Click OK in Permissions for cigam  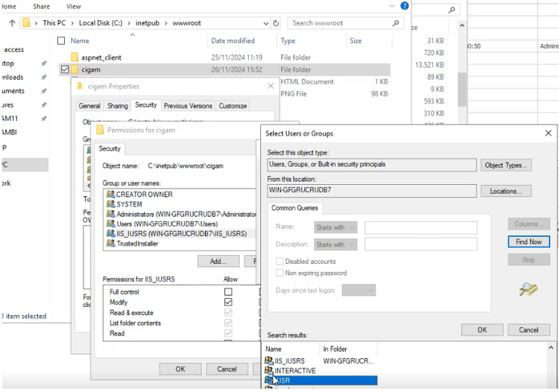pos(180,369)
